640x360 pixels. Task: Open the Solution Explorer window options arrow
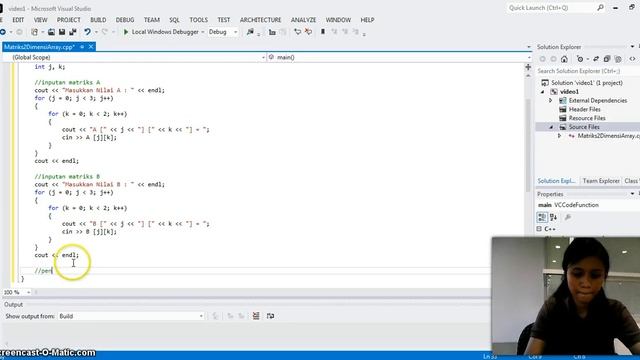tap(632, 47)
